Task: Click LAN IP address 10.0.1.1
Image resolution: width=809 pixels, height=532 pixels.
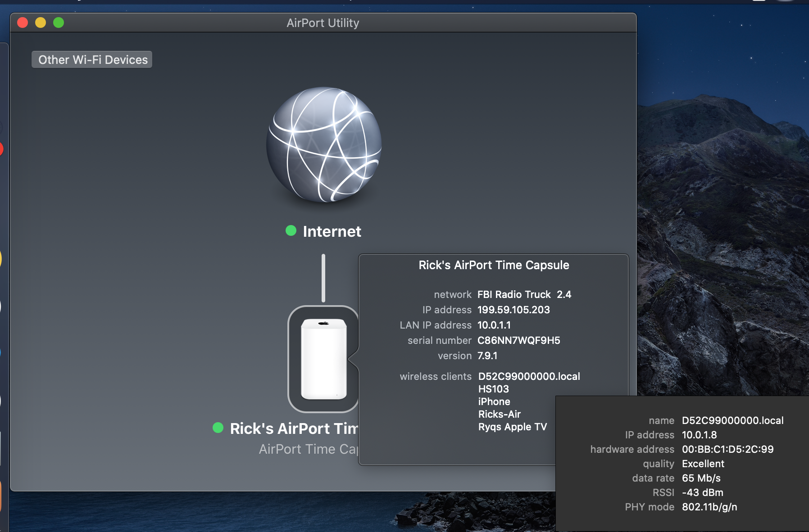Action: (494, 325)
